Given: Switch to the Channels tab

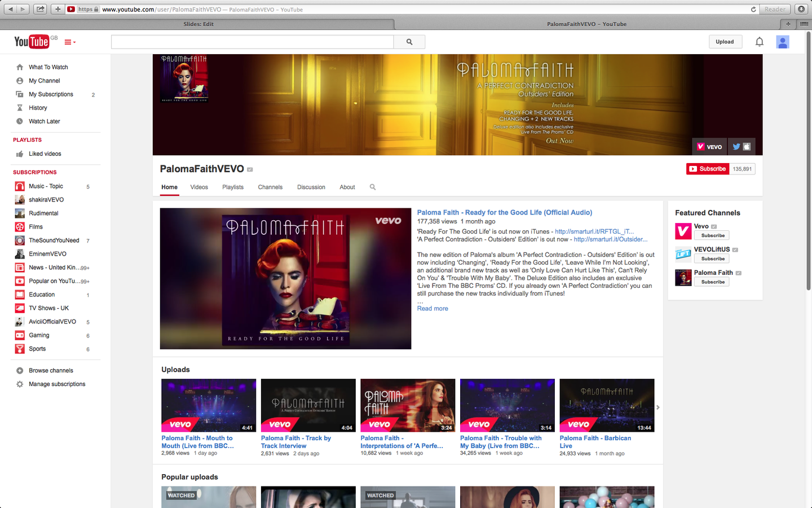Looking at the screenshot, I should click(270, 187).
